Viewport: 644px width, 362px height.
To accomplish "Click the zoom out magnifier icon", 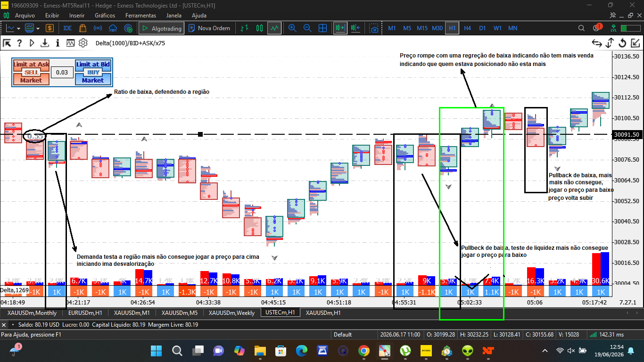I will (x=307, y=28).
